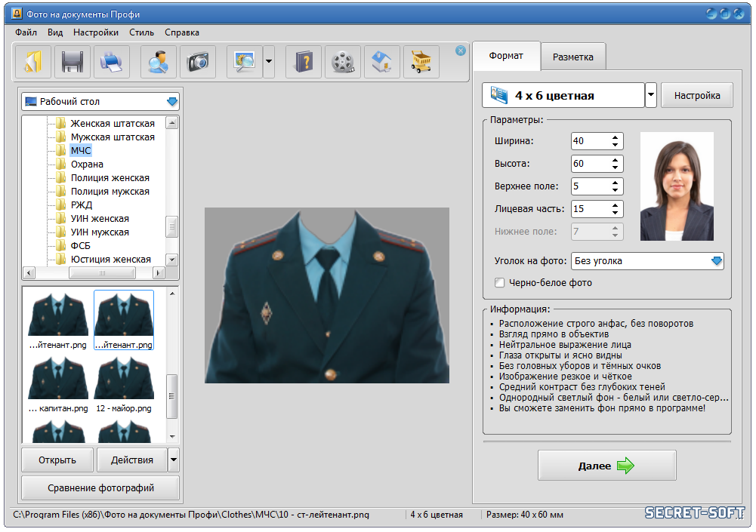This screenshot has height=532, width=756.
Task: Click the house website icon
Action: [382, 62]
